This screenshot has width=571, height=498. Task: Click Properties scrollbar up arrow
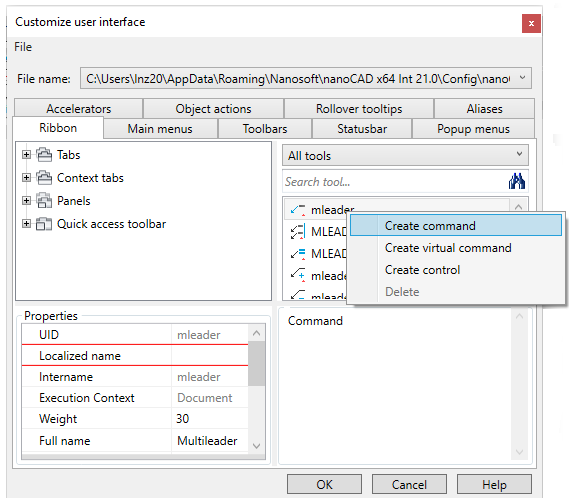(256, 333)
